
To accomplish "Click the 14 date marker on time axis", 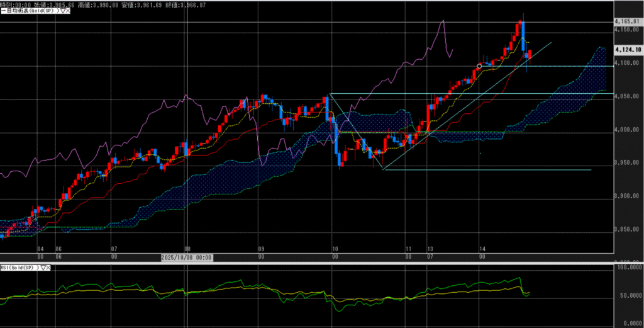I will click(x=480, y=249).
